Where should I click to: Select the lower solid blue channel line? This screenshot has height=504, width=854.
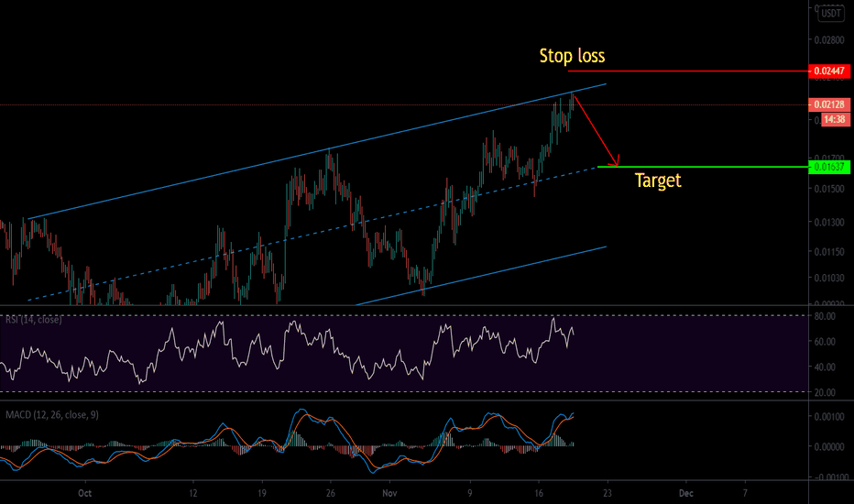coord(481,276)
